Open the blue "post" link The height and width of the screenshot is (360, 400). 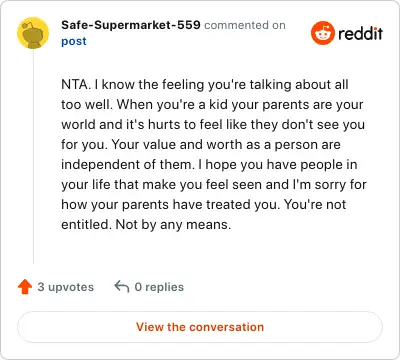pyautogui.click(x=74, y=41)
